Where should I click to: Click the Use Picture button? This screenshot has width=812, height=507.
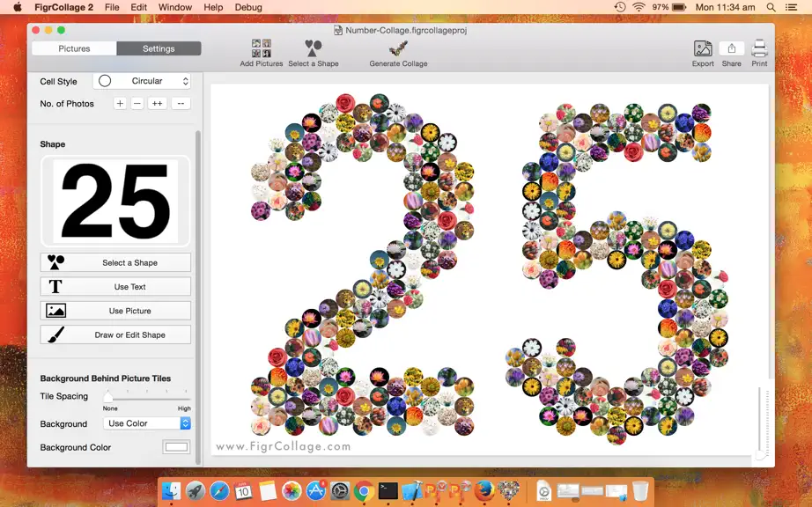pyautogui.click(x=115, y=311)
